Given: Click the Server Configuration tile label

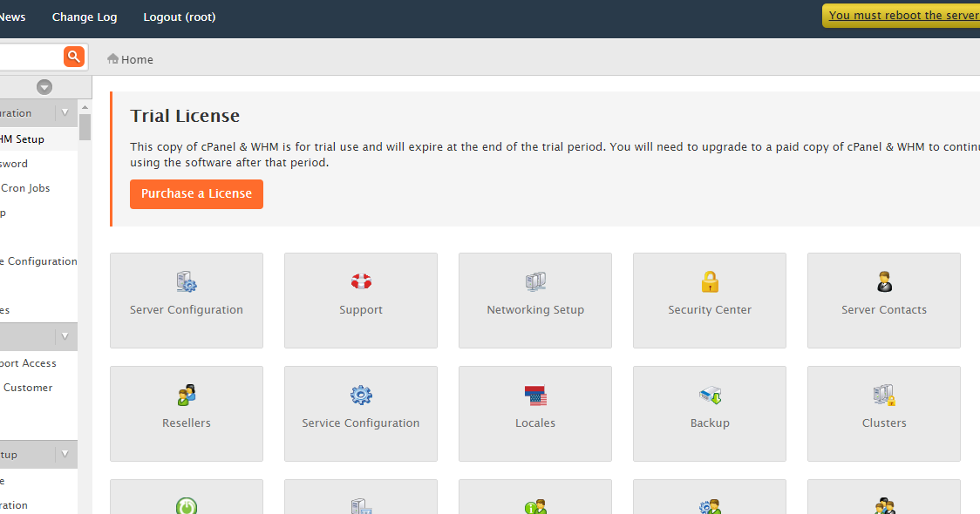Looking at the screenshot, I should click(x=187, y=310).
